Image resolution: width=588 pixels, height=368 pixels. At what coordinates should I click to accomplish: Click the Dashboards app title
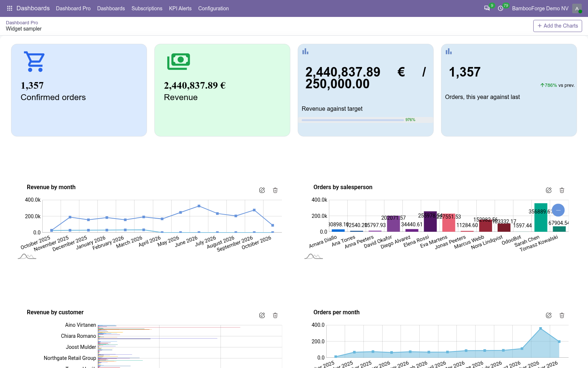[33, 8]
